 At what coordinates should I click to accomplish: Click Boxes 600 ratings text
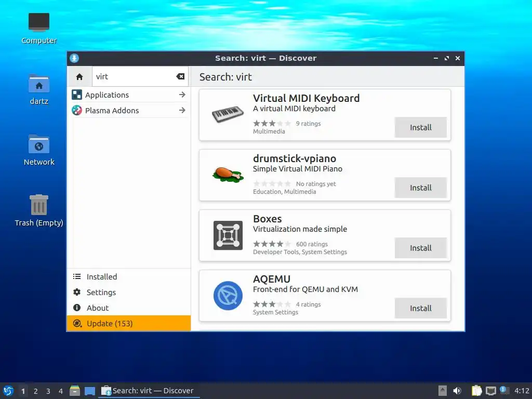click(312, 244)
